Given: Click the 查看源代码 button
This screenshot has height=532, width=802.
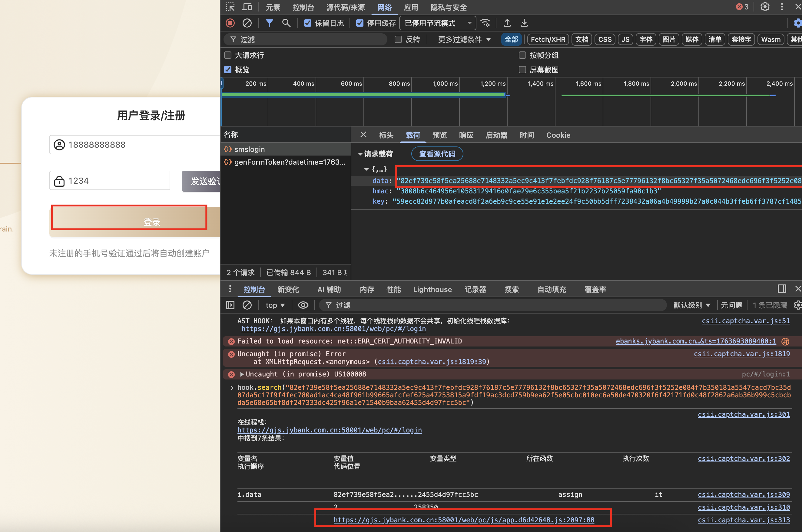Looking at the screenshot, I should point(437,154).
